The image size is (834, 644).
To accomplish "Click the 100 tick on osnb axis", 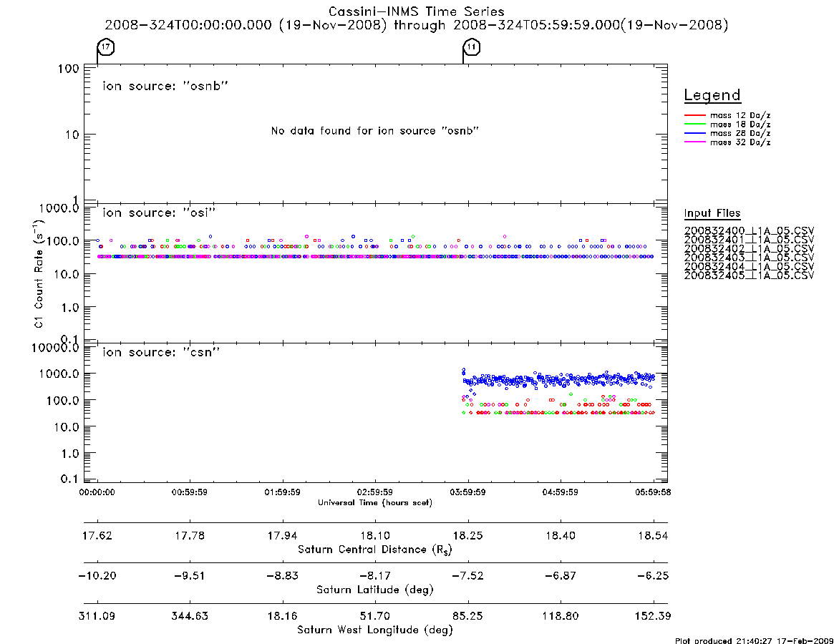I will pos(69,69).
